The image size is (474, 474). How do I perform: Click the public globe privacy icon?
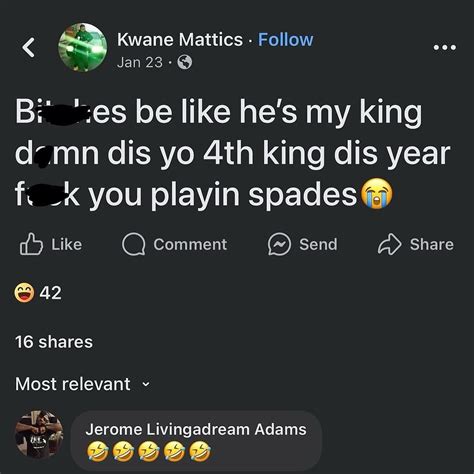(x=184, y=62)
